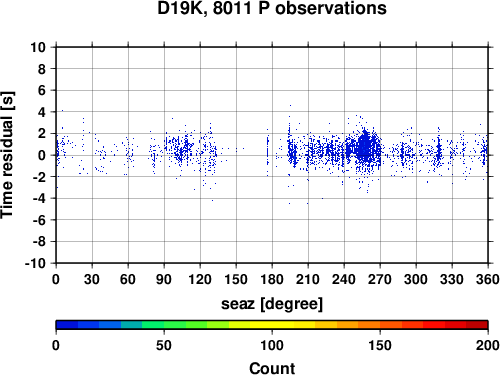
Task: Pick the yellow segment at colorbar 100
Action: point(272,325)
